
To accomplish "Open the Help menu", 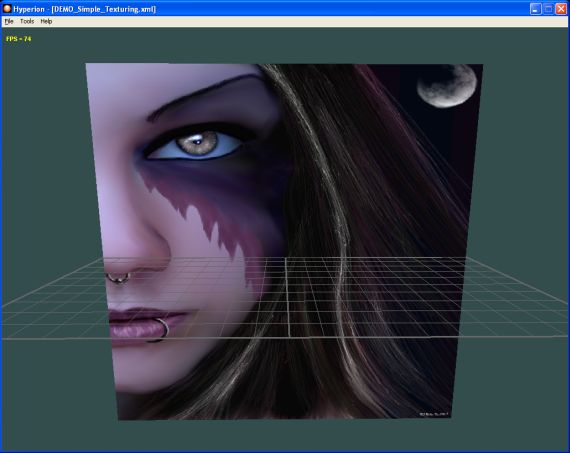I will pos(46,21).
